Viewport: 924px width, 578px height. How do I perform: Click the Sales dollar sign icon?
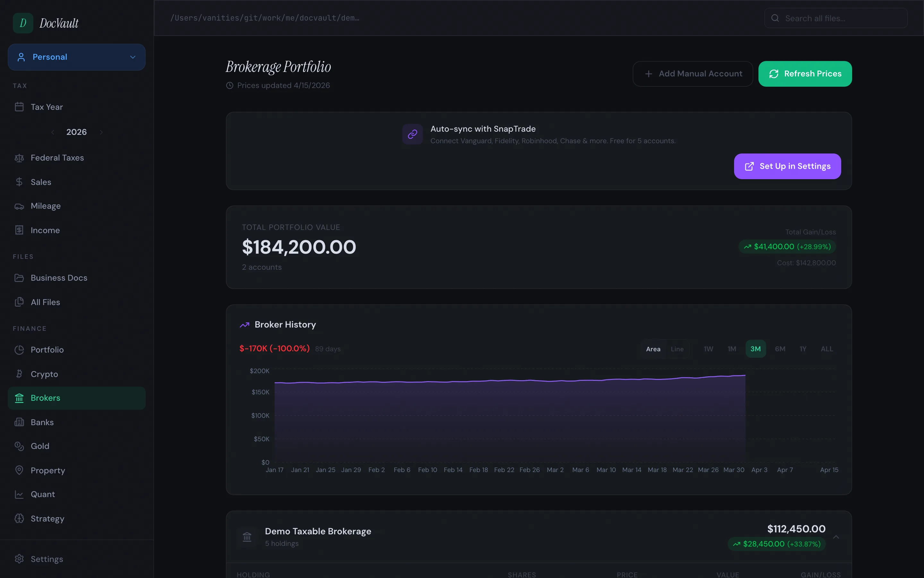click(x=19, y=182)
